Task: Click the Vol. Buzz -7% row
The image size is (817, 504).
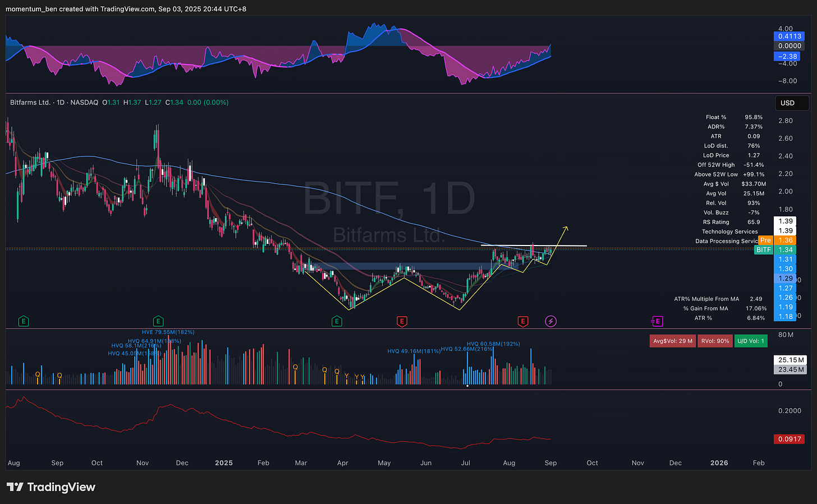Action: 731,212
